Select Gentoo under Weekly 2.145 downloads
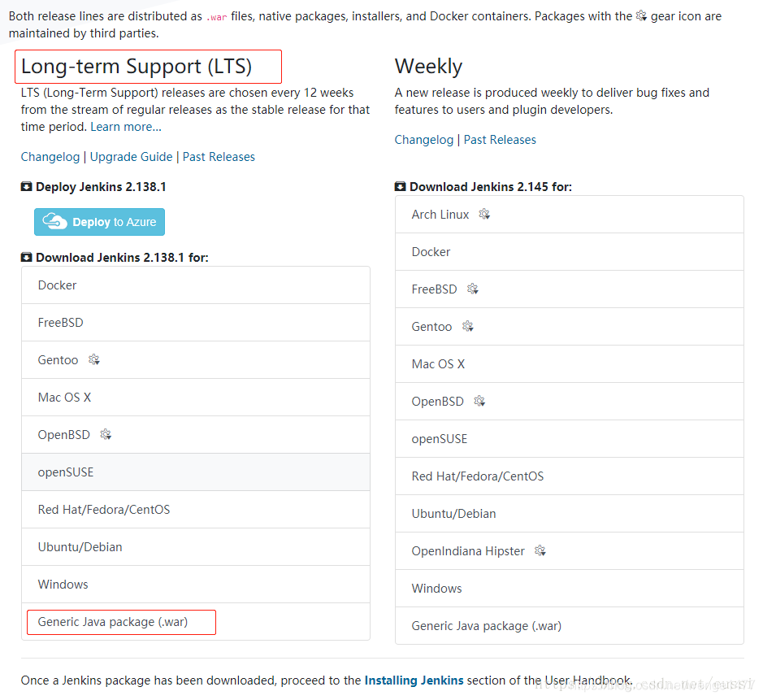Viewport: 763px width, 700px height. (570, 327)
